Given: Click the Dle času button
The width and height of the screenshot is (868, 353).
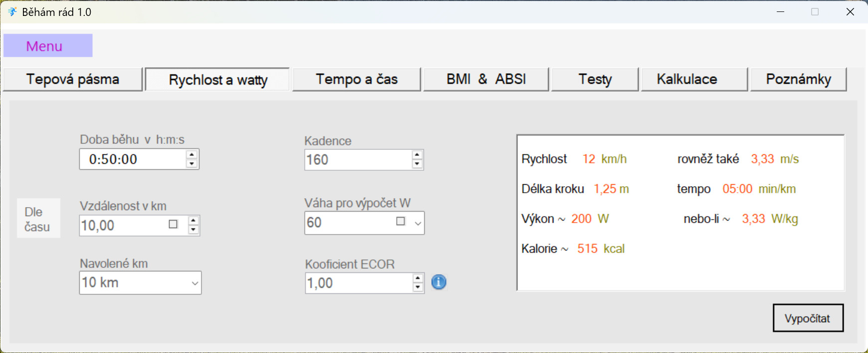Looking at the screenshot, I should [x=38, y=219].
